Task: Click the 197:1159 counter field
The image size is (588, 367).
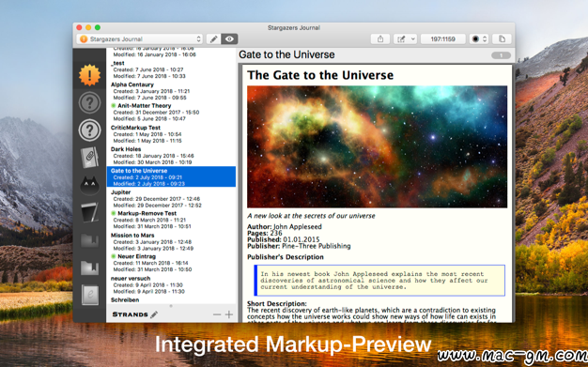Action: tap(442, 39)
